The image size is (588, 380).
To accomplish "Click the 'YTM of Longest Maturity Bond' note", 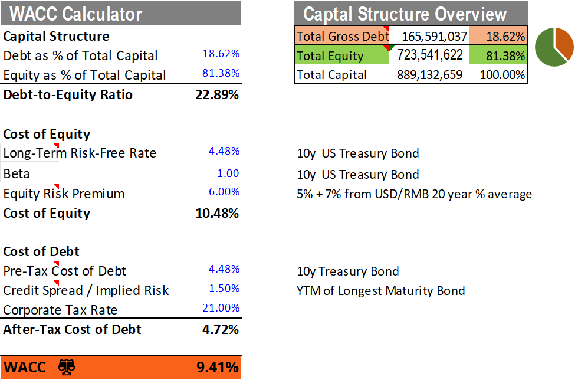I will [x=381, y=290].
